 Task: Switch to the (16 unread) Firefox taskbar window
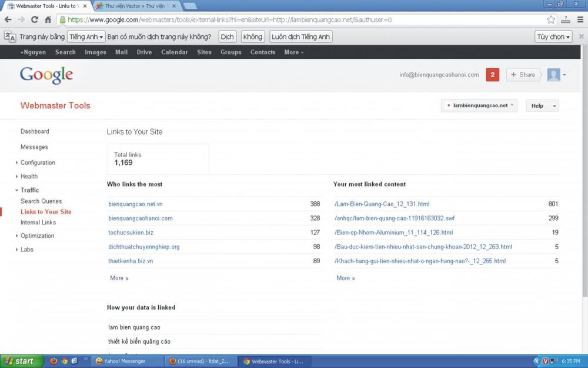[x=201, y=362]
